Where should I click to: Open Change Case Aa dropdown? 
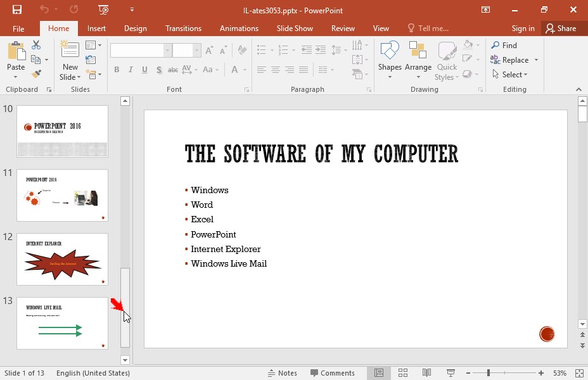click(x=210, y=70)
